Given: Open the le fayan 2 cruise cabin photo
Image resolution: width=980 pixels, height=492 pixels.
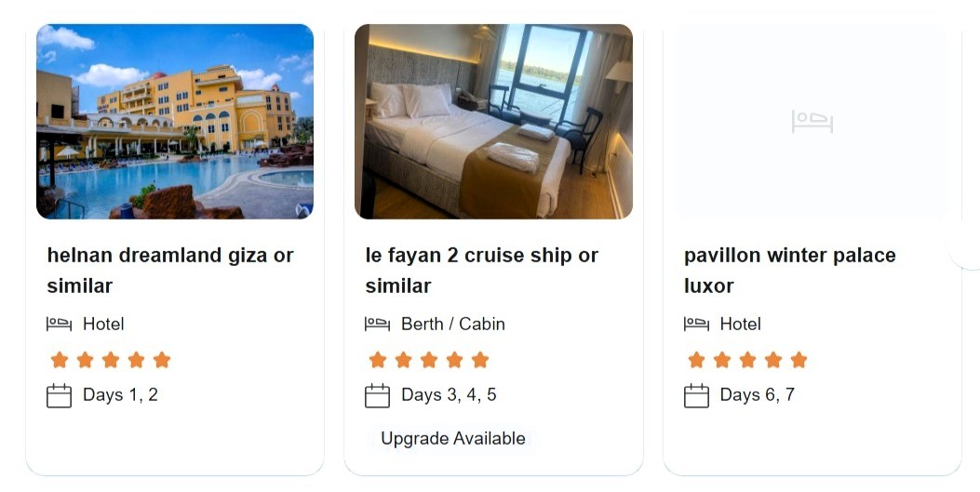Looking at the screenshot, I should [493, 121].
